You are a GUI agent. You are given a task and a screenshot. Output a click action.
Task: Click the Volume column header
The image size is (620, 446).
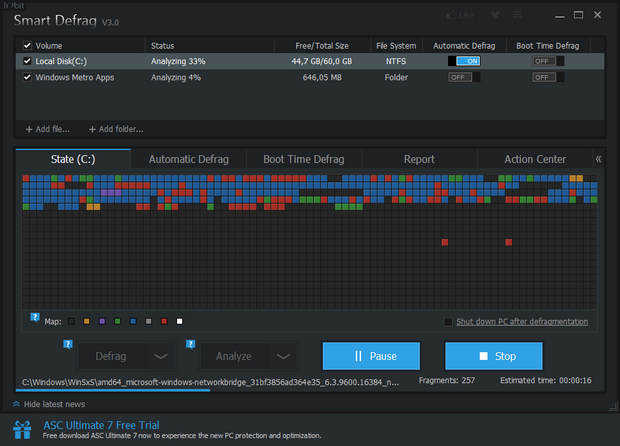coord(49,46)
